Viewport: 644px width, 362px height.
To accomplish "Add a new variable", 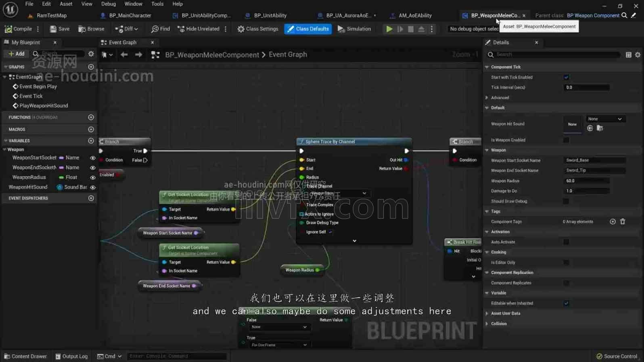I will coord(91,141).
